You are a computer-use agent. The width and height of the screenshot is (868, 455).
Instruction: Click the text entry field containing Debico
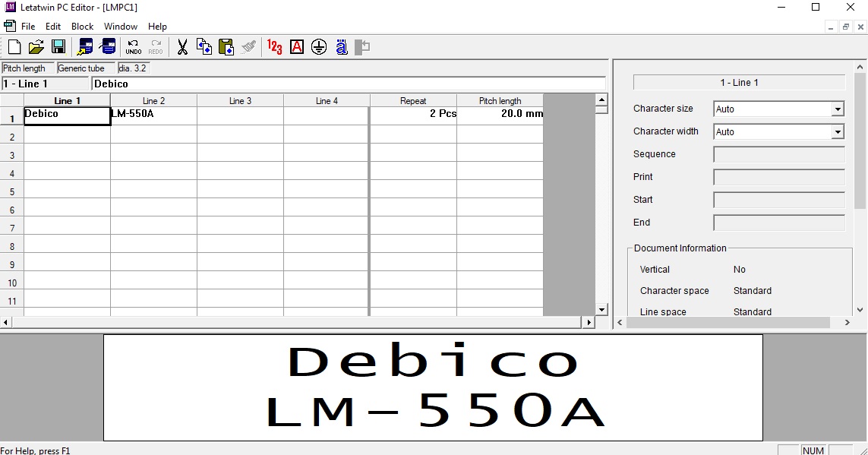[x=348, y=84]
